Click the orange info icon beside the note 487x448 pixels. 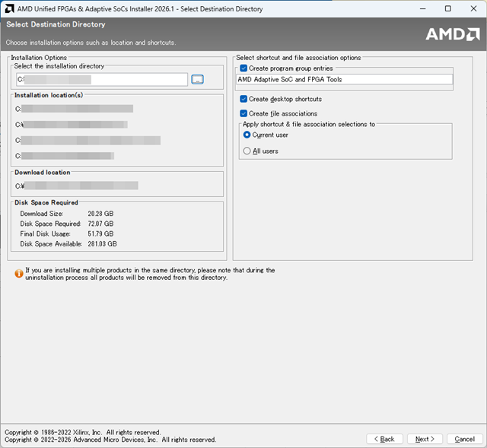pyautogui.click(x=18, y=274)
